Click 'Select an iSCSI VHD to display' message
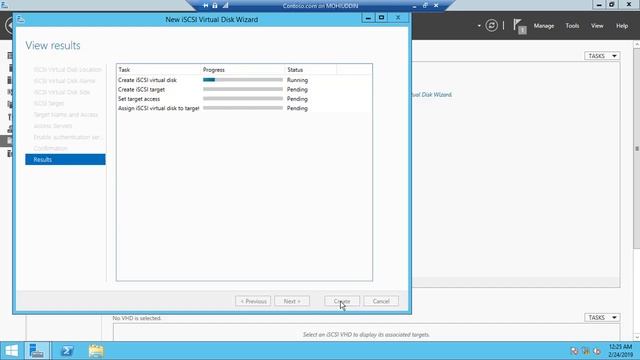 pos(366,335)
